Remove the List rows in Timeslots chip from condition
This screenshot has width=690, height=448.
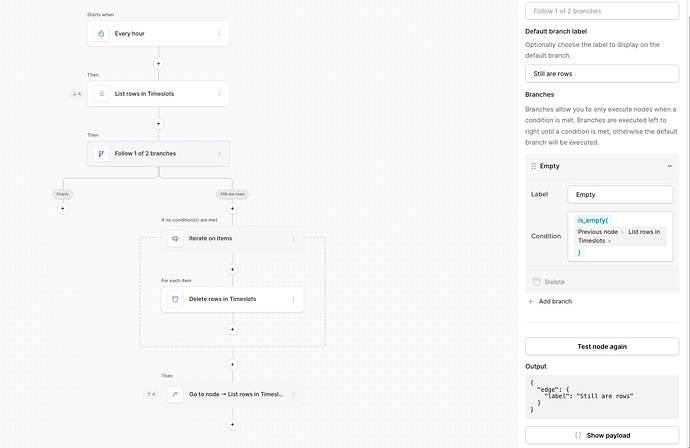click(x=609, y=241)
